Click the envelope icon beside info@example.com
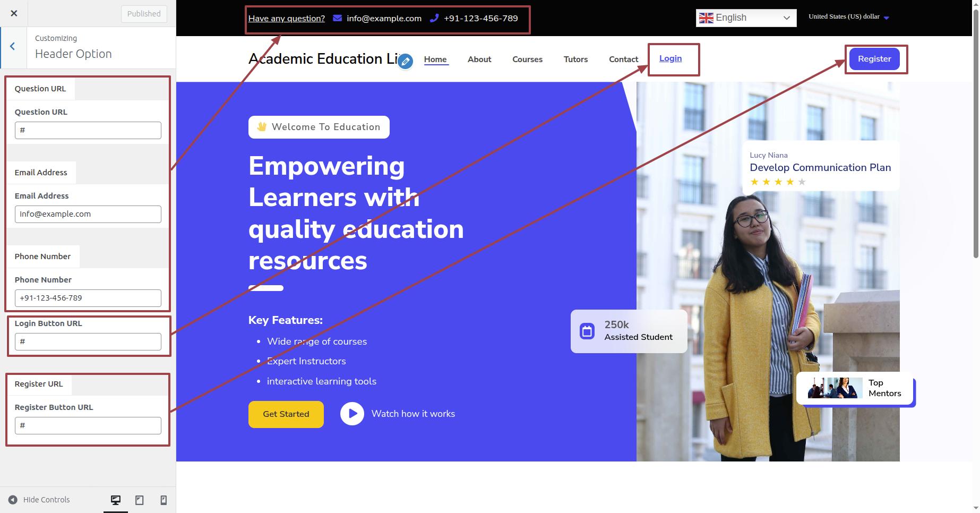 (x=337, y=18)
